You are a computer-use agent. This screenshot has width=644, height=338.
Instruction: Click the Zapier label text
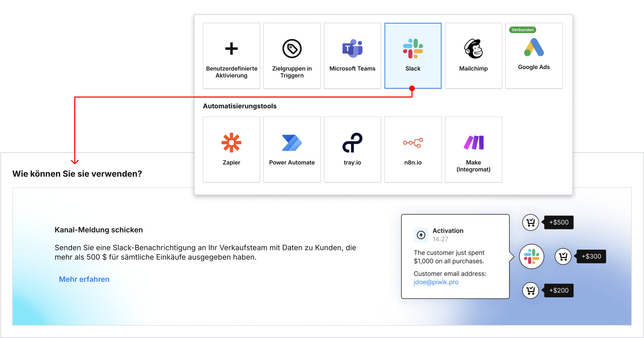pyautogui.click(x=231, y=162)
